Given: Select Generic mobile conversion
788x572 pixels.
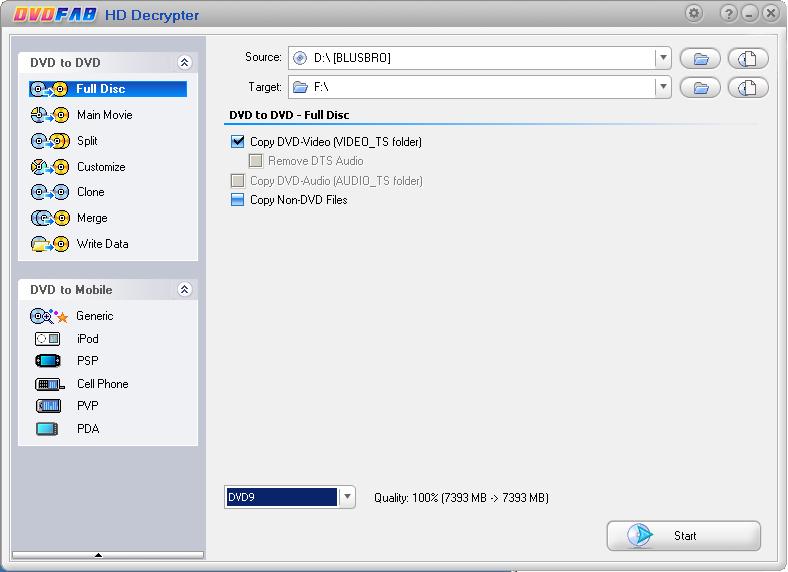Looking at the screenshot, I should tap(94, 316).
